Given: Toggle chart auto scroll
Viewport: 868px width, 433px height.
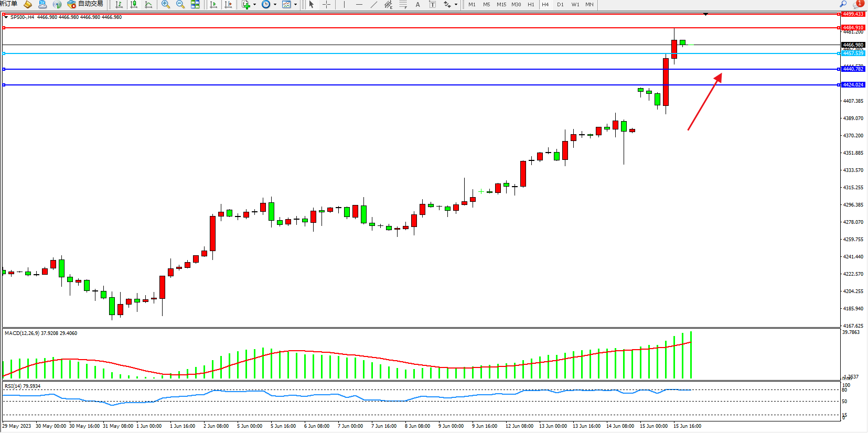Looking at the screenshot, I should (x=213, y=4).
